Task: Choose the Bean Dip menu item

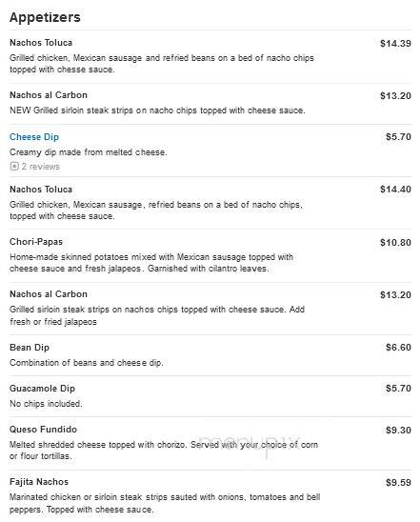Action: pos(30,348)
